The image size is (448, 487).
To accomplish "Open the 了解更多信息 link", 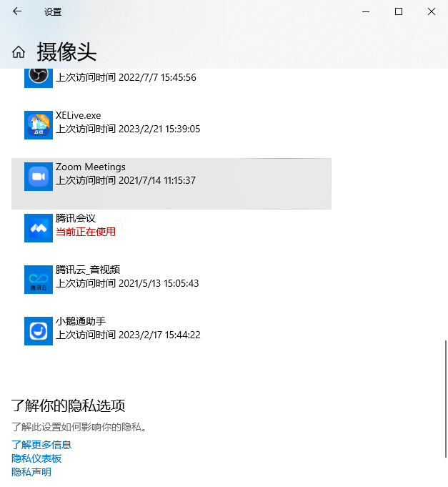I will click(41, 445).
